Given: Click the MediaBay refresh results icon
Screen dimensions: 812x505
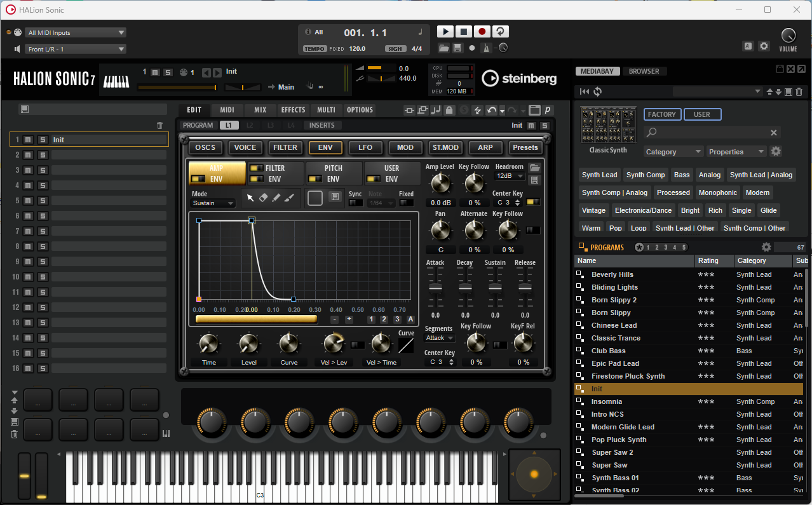Looking at the screenshot, I should pos(597,92).
